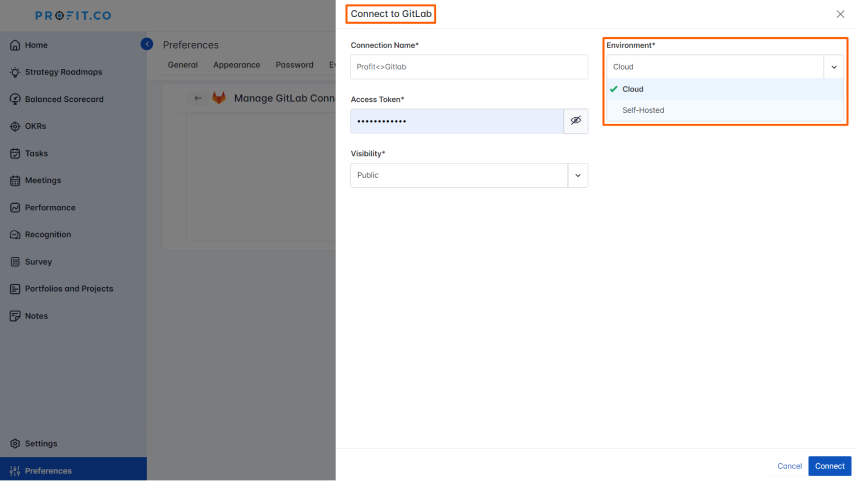Click the Manage GitLab Connection title
The image size is (856, 481).
click(284, 98)
